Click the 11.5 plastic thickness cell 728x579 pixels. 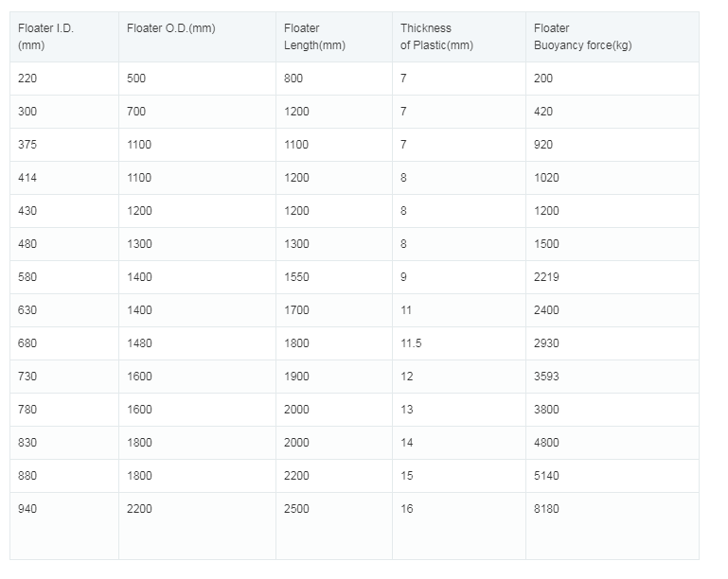click(x=411, y=343)
